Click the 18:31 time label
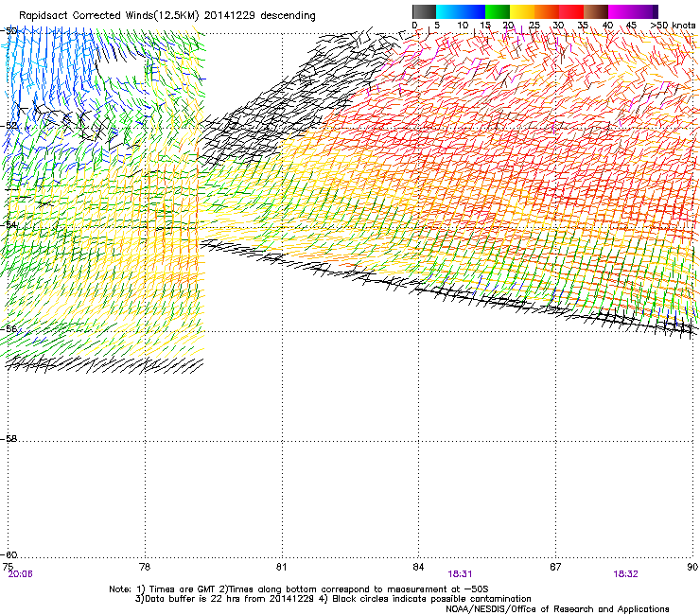 tap(460, 574)
